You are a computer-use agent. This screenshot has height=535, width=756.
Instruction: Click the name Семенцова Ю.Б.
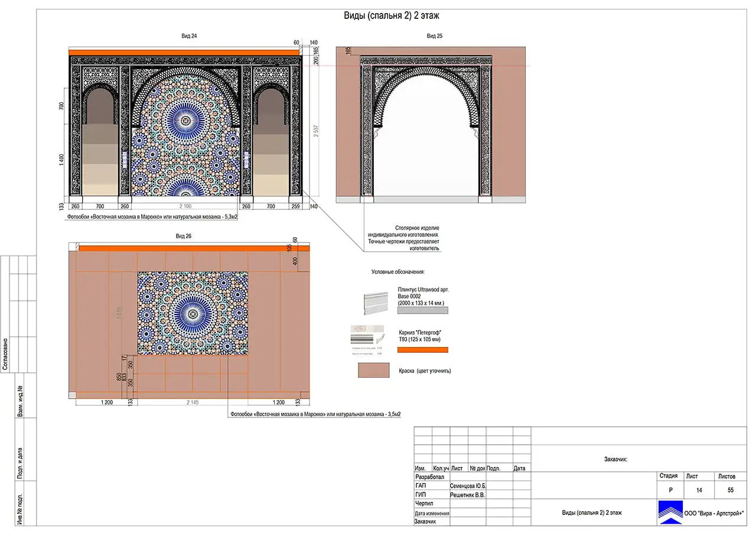(468, 486)
